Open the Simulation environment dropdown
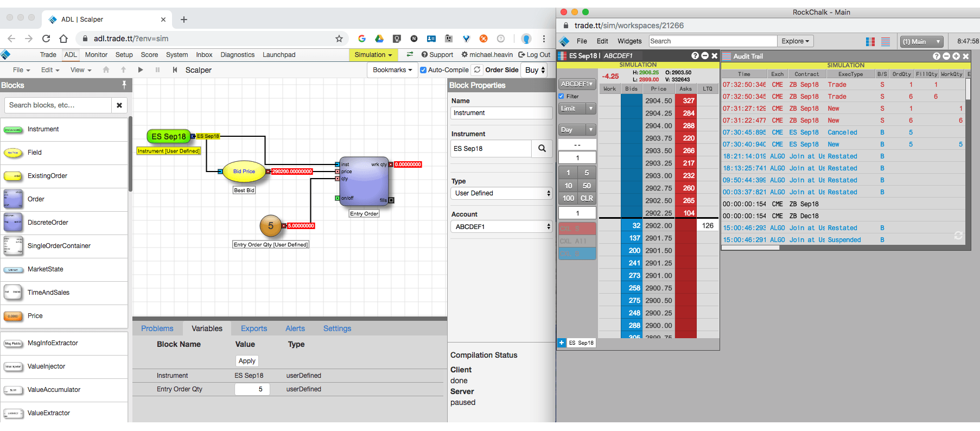The width and height of the screenshot is (980, 431). click(373, 55)
